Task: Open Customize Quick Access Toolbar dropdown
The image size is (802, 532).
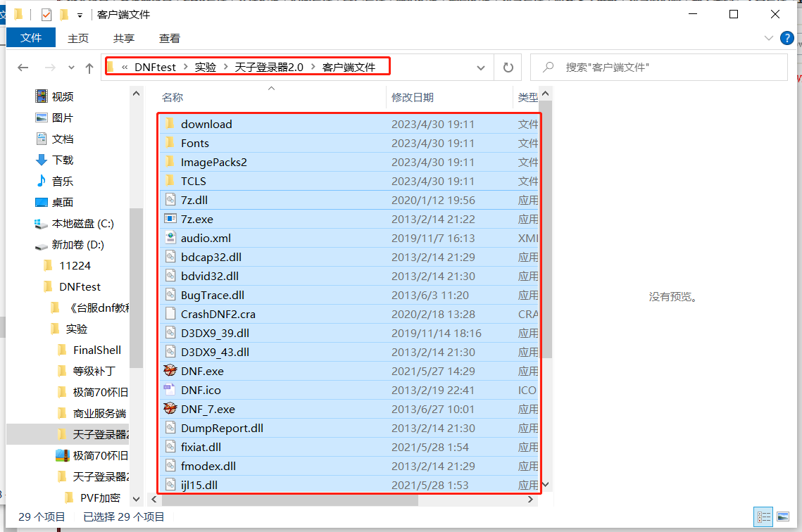Action: (x=80, y=15)
